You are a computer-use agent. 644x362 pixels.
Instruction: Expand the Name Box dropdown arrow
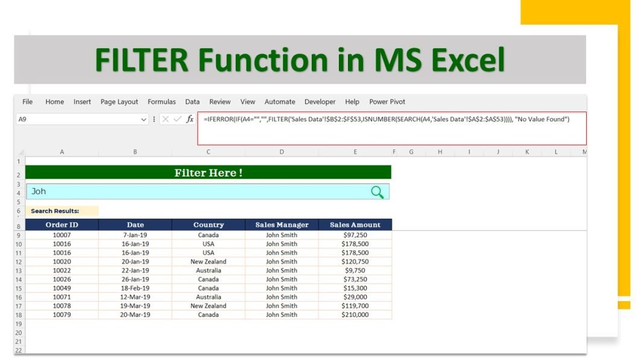tap(144, 119)
